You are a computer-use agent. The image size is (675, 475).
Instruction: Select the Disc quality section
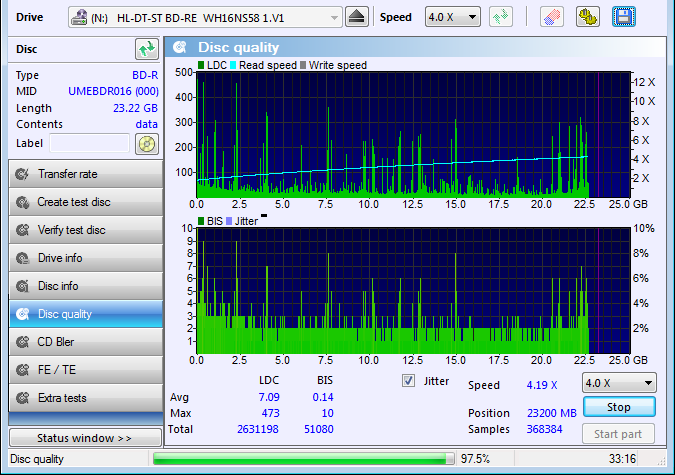(x=86, y=314)
